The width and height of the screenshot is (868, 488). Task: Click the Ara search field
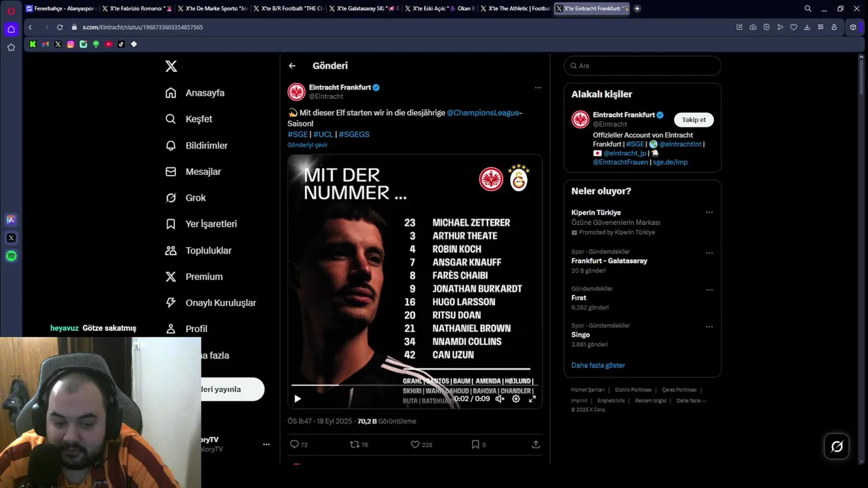coord(642,66)
